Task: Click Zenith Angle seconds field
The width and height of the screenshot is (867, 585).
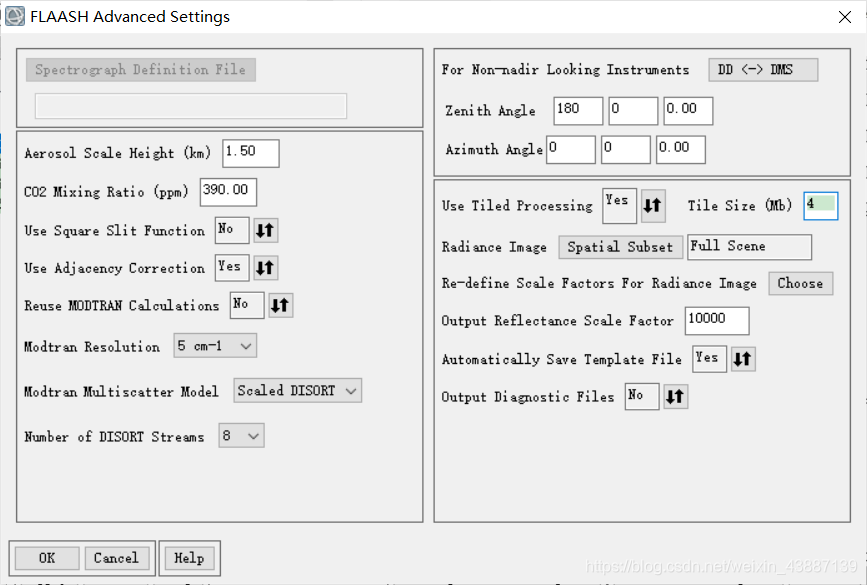Action: [x=688, y=111]
